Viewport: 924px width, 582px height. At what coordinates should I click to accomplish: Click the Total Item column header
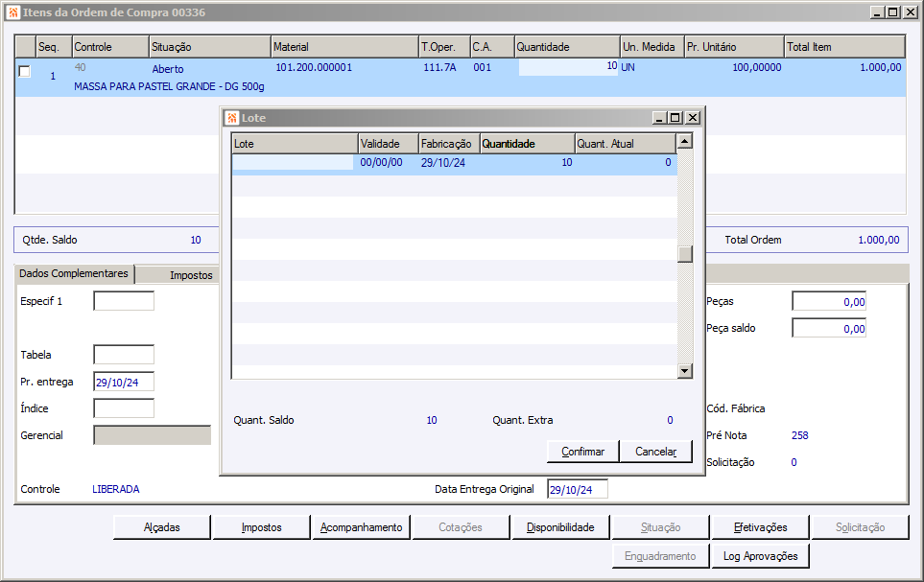tap(844, 47)
